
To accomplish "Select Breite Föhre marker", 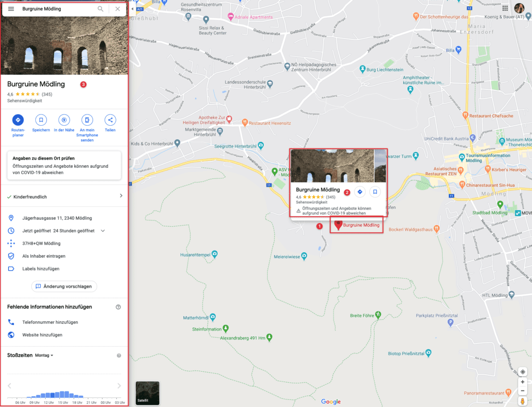I will tap(378, 315).
